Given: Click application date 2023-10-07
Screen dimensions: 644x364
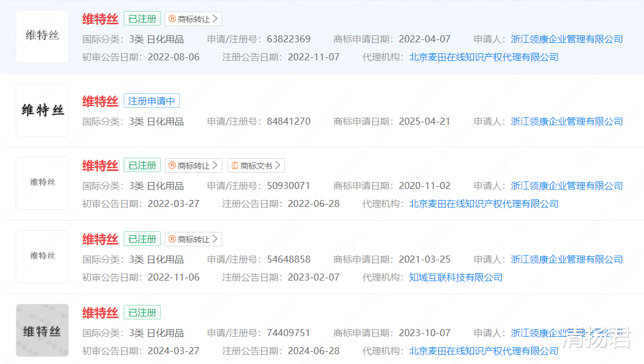Looking at the screenshot, I should tap(425, 333).
